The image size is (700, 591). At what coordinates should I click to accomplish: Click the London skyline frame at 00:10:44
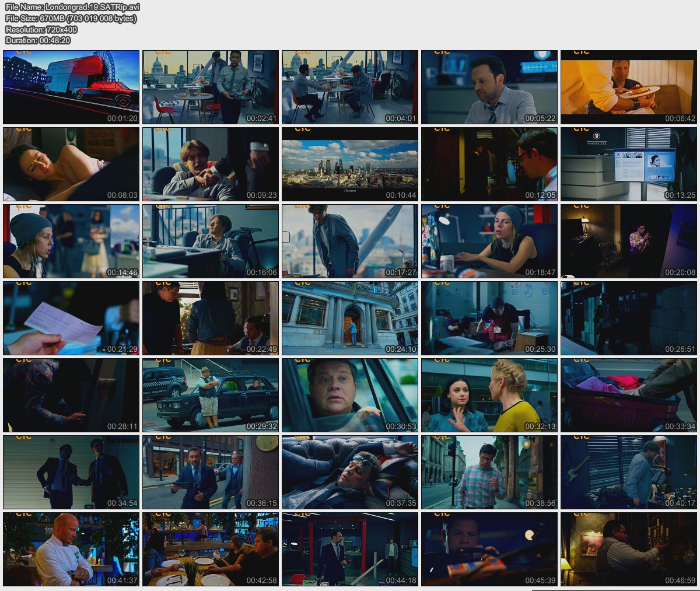pyautogui.click(x=350, y=164)
